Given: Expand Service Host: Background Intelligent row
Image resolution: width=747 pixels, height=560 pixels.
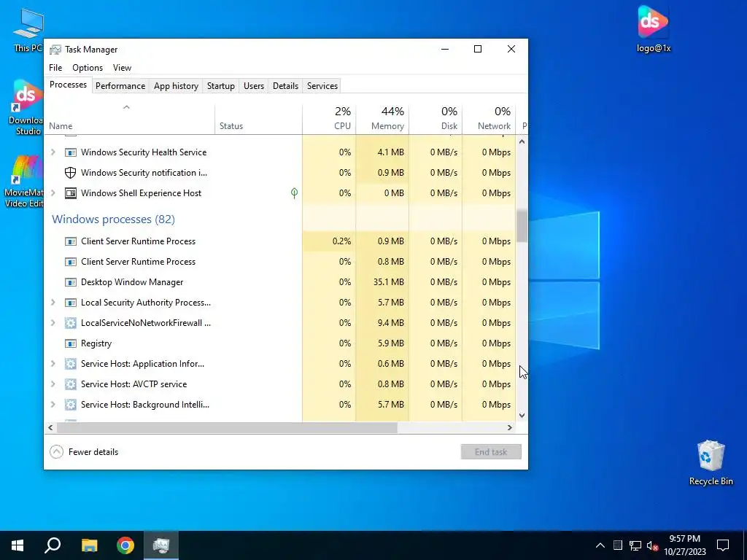Looking at the screenshot, I should click(x=53, y=405).
